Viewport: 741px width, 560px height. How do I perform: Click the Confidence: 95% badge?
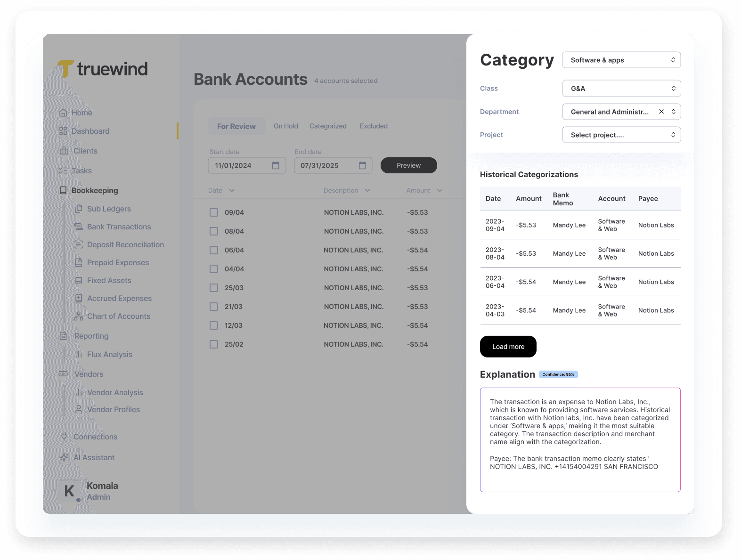(x=558, y=374)
